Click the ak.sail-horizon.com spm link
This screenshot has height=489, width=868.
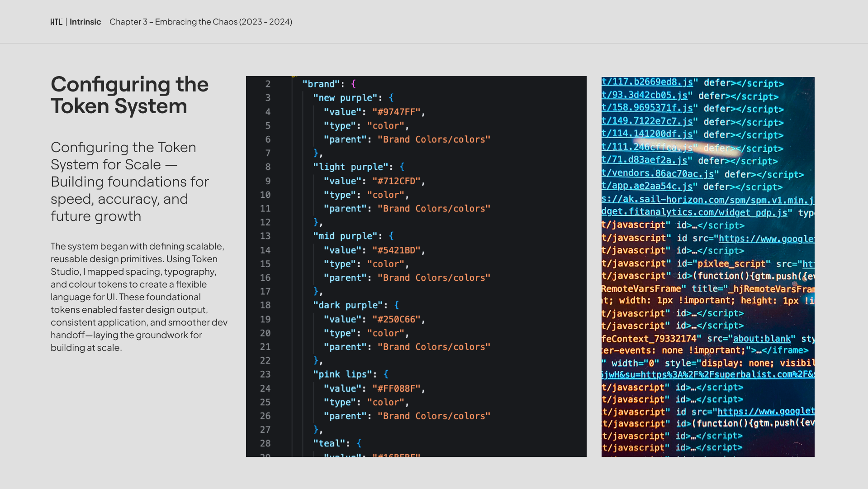click(x=708, y=200)
